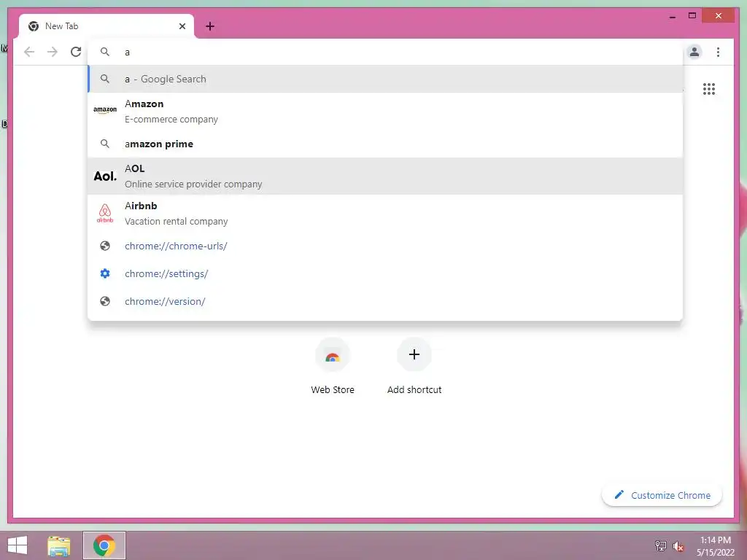Click the globe icon beside chrome://version/
This screenshot has height=560, width=747.
pyautogui.click(x=105, y=301)
